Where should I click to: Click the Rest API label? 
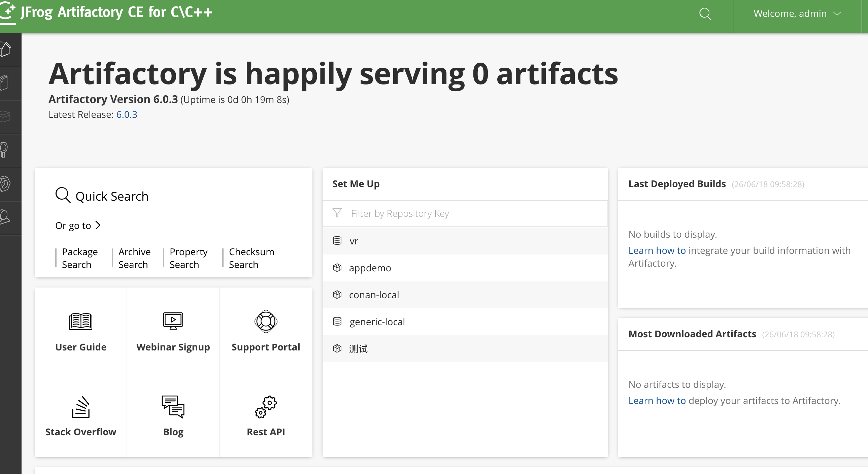(x=266, y=432)
